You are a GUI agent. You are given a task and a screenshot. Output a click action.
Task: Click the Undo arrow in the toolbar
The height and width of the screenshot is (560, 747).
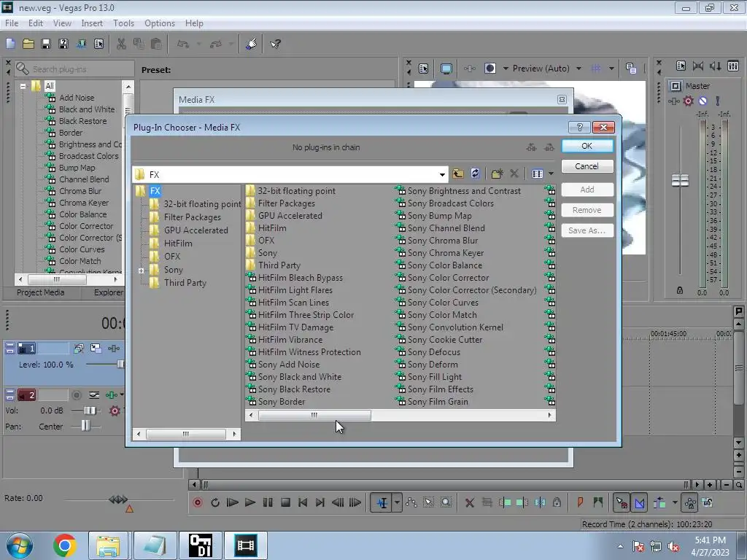pyautogui.click(x=183, y=44)
